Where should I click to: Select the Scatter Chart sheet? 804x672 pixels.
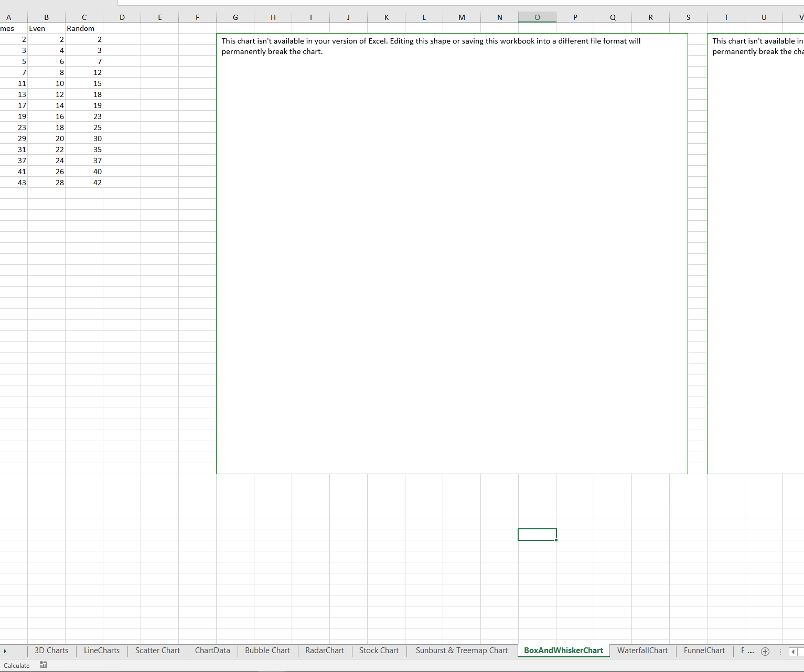(x=157, y=650)
